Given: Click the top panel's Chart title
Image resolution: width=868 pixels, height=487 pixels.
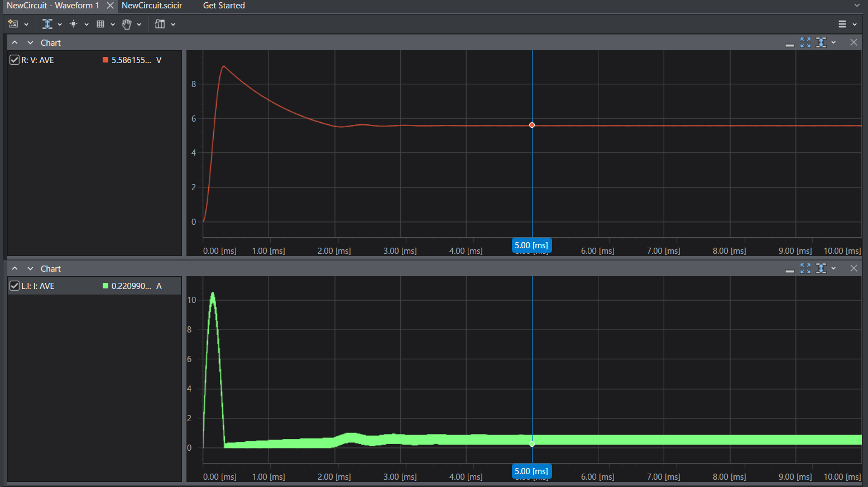Looking at the screenshot, I should pos(50,43).
